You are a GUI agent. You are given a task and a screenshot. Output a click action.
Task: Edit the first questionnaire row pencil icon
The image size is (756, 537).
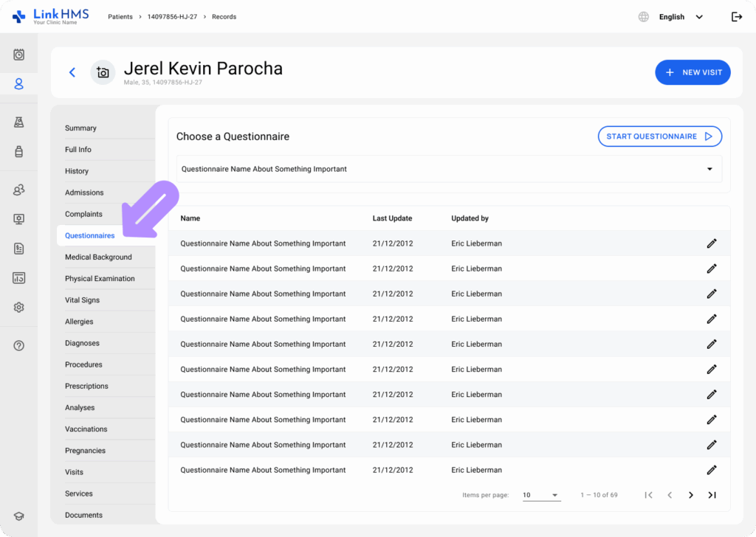(712, 243)
